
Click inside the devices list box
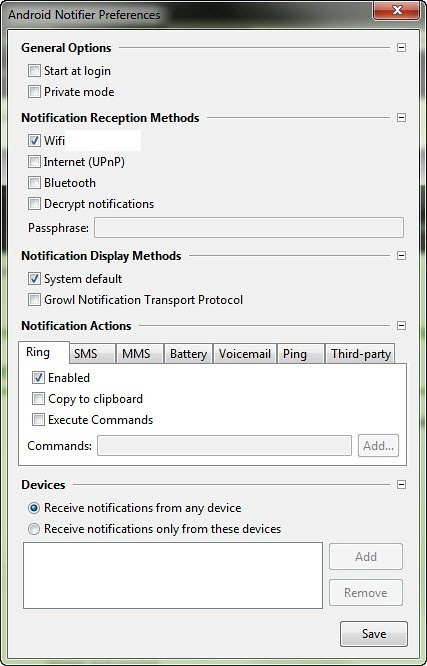[x=173, y=576]
